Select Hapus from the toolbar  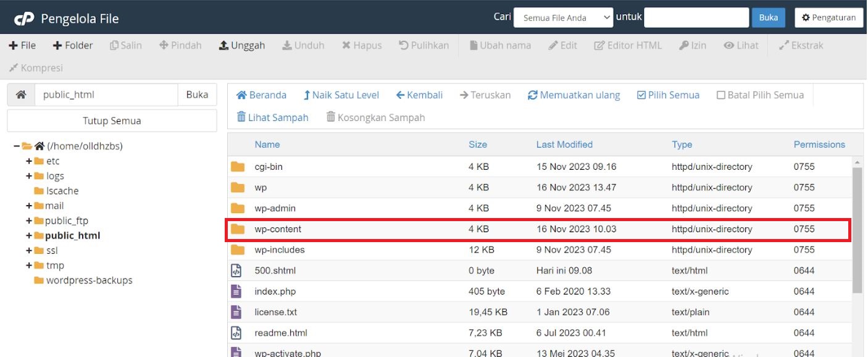362,44
